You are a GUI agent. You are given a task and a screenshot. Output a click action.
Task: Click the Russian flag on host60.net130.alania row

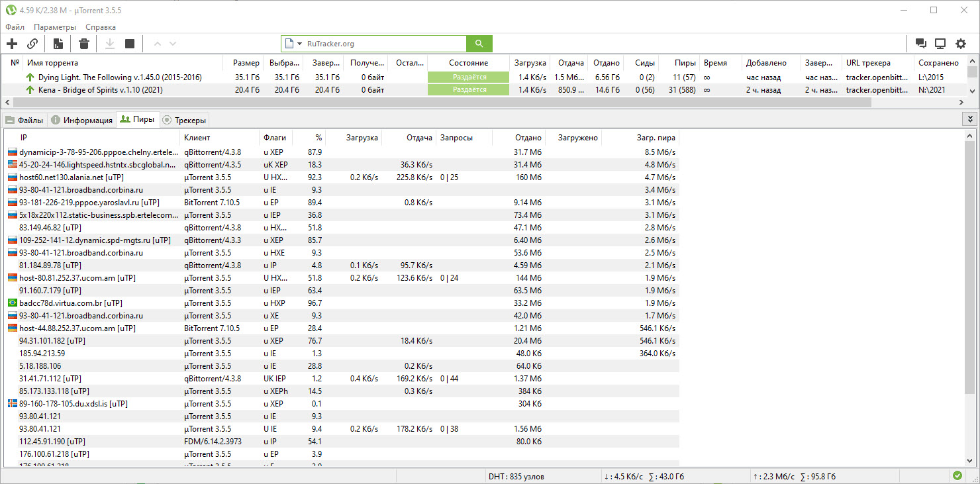[12, 177]
